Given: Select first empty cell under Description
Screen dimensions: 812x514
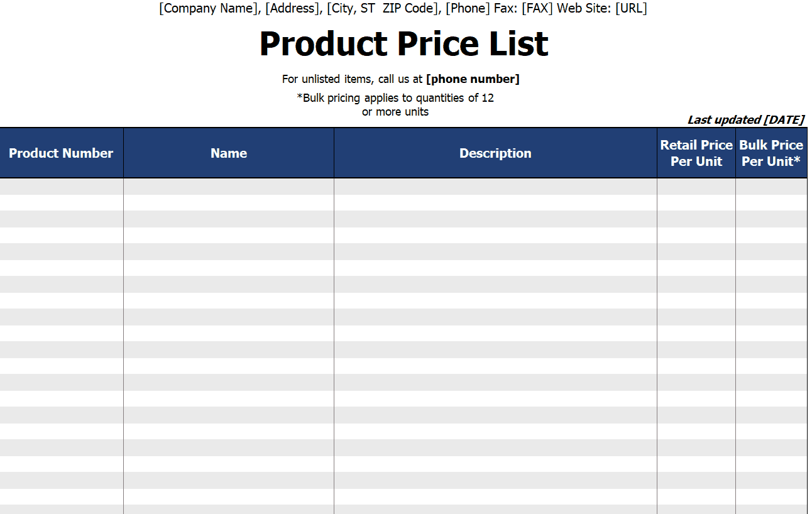Looking at the screenshot, I should tap(495, 187).
